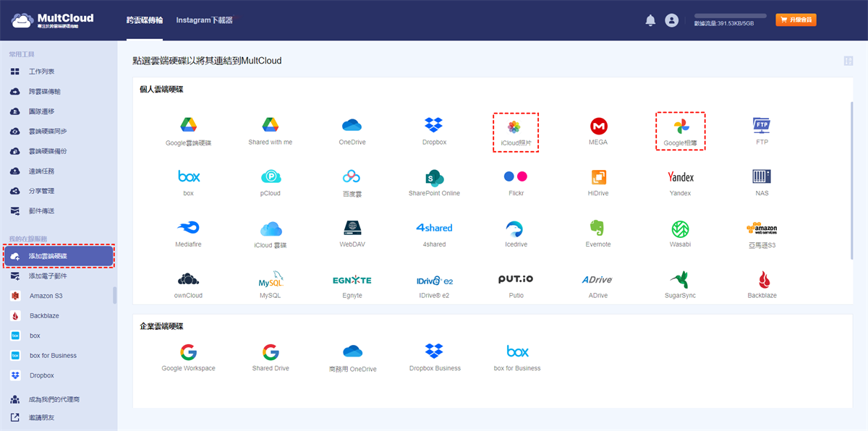This screenshot has width=868, height=431.
Task: Add Google Workspace business cloud
Action: click(189, 358)
